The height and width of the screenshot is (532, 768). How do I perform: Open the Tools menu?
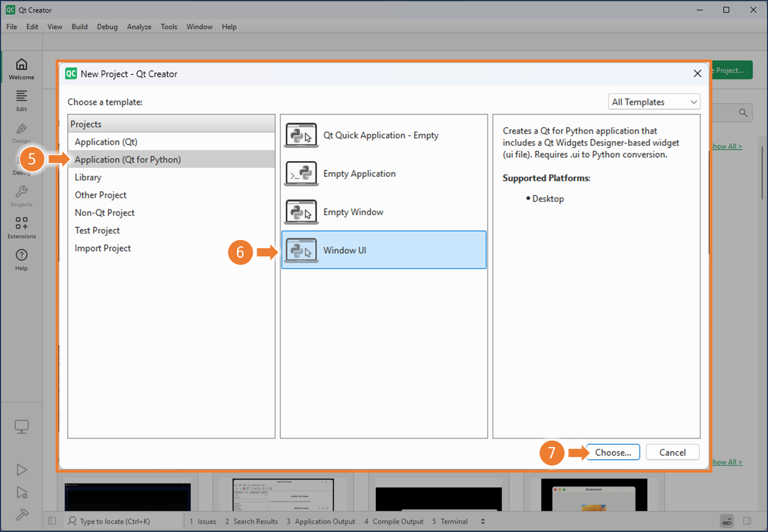click(x=169, y=27)
